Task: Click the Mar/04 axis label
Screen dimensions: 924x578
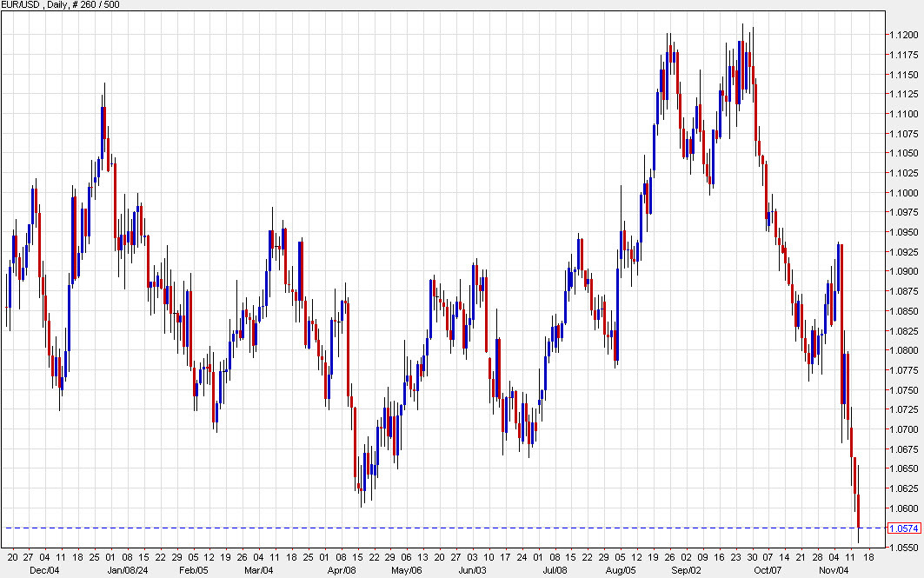Action: [258, 571]
